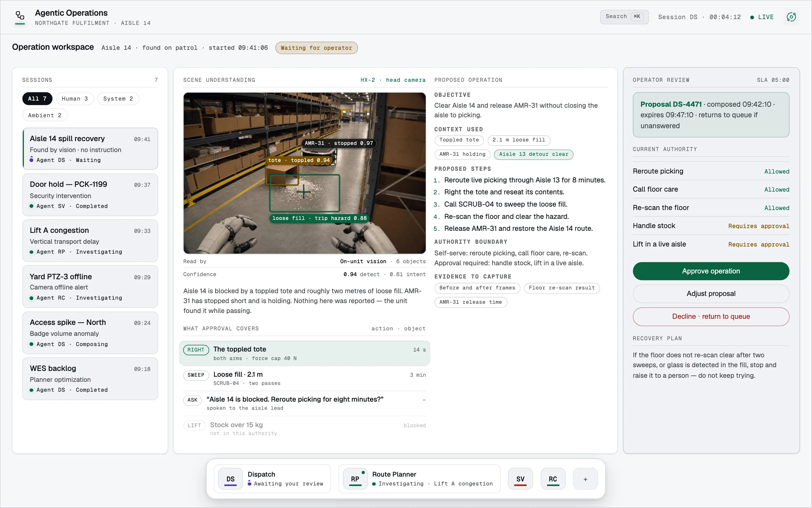Open the RC agent tile
This screenshot has height=508, width=812.
(x=553, y=479)
